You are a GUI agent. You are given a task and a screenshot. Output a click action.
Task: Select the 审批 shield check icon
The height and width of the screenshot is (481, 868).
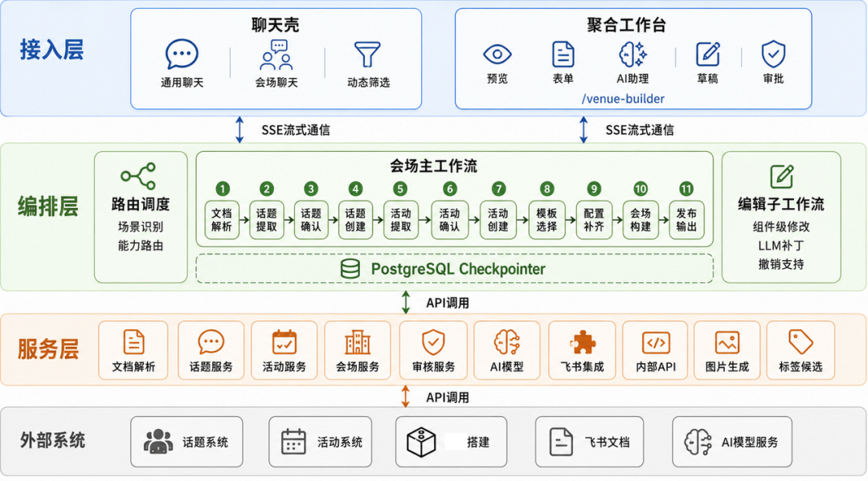point(773,54)
